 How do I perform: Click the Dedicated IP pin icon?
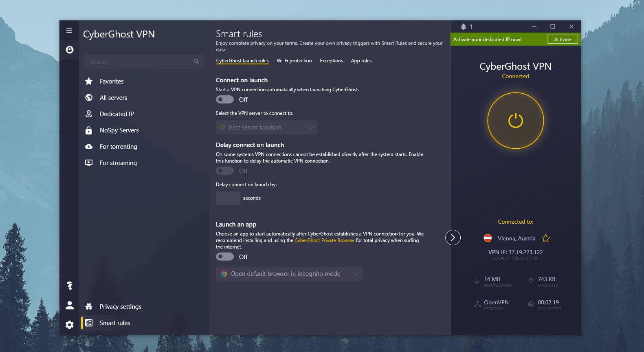(x=89, y=114)
